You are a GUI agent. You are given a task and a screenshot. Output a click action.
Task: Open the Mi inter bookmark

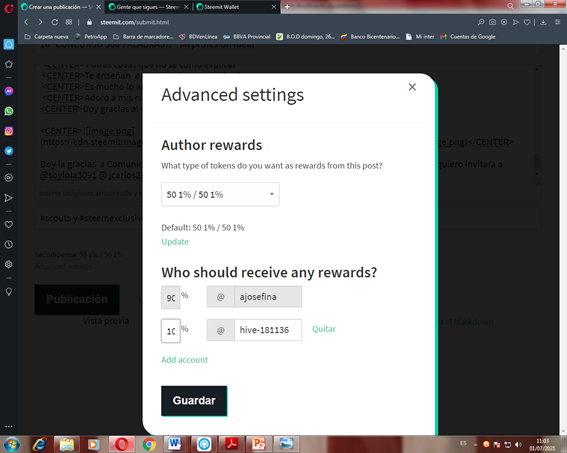420,37
